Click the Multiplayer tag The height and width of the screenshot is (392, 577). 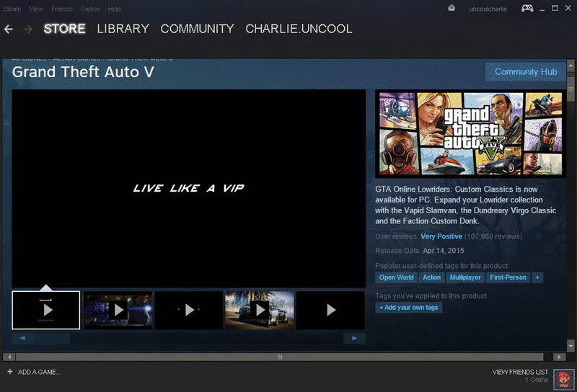click(x=465, y=277)
